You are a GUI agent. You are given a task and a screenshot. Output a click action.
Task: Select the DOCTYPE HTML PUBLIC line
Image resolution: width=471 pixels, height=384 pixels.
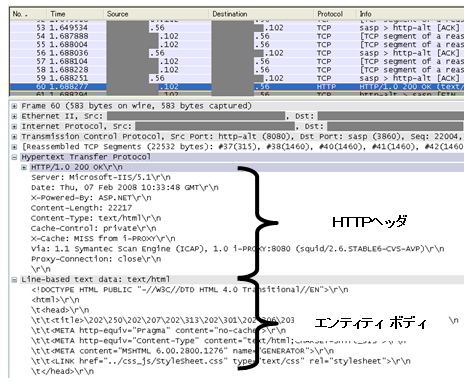[x=190, y=290]
